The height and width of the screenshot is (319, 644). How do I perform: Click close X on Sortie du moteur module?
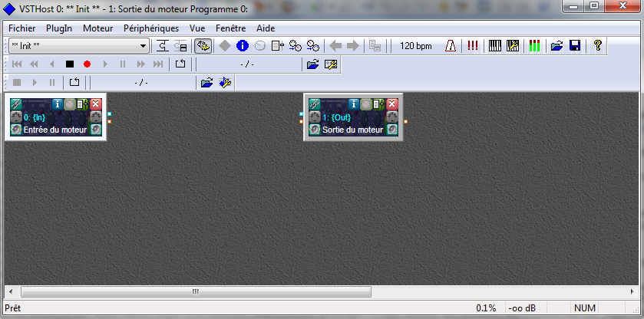coord(392,104)
